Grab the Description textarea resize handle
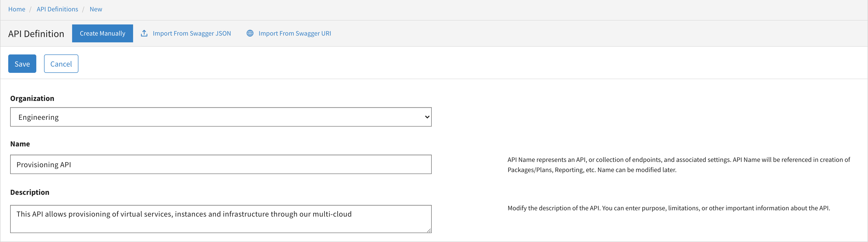This screenshot has width=868, height=242. 429,230
